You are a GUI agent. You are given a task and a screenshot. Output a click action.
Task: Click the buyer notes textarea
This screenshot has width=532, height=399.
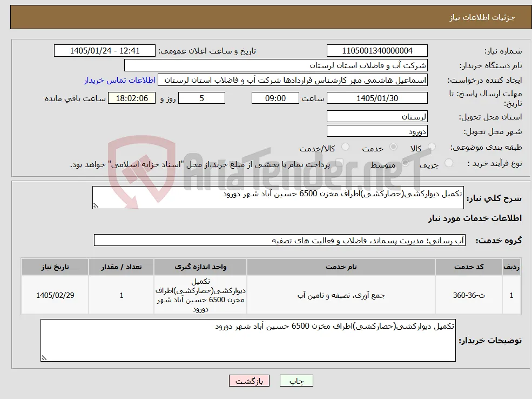(248, 340)
